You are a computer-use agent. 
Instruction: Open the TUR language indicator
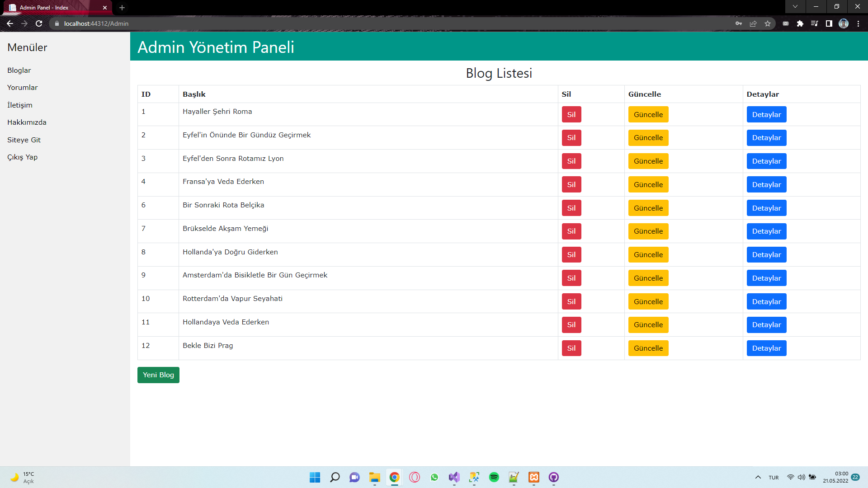774,478
